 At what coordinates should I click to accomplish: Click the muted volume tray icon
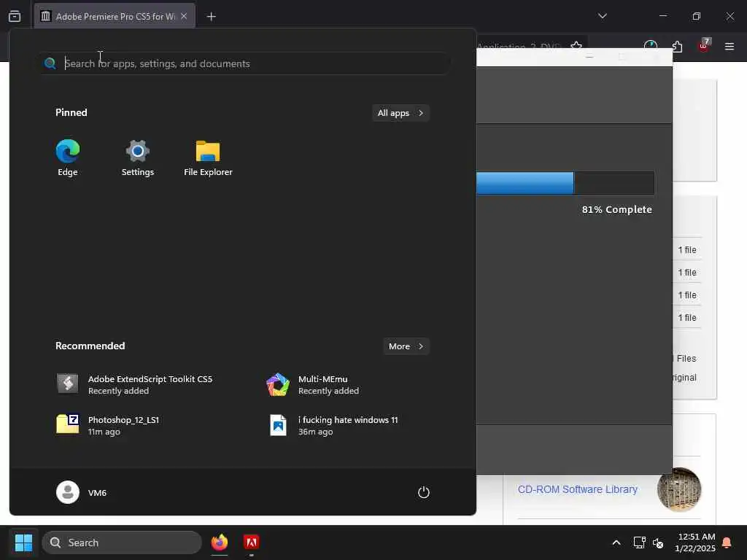pyautogui.click(x=658, y=542)
